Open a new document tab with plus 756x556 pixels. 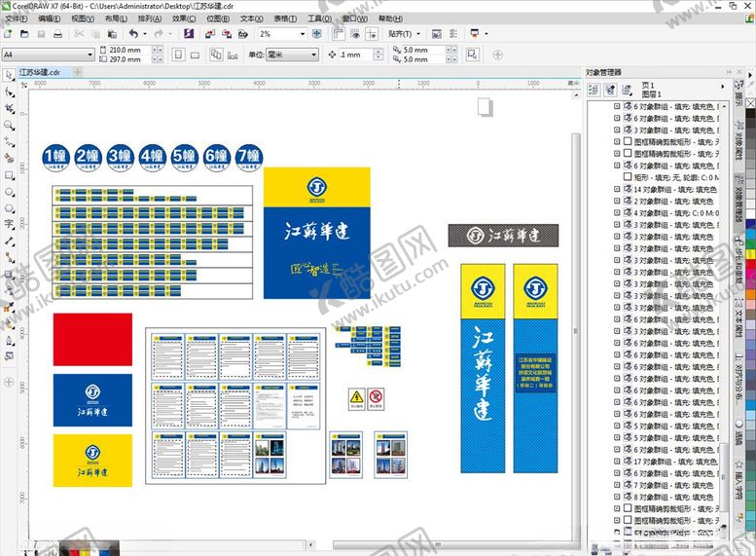tap(77, 72)
